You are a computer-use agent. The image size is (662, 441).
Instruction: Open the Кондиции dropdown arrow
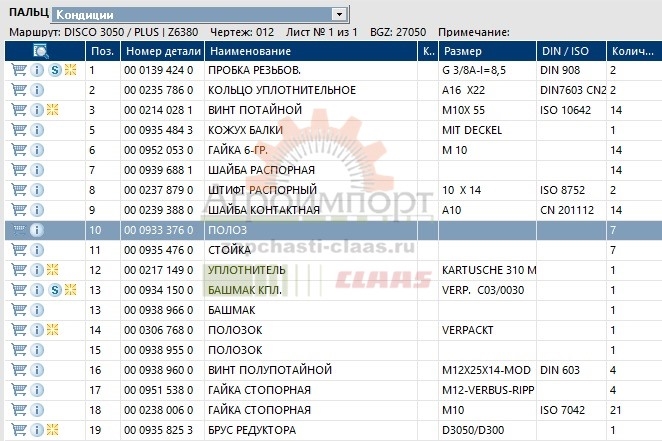point(340,15)
